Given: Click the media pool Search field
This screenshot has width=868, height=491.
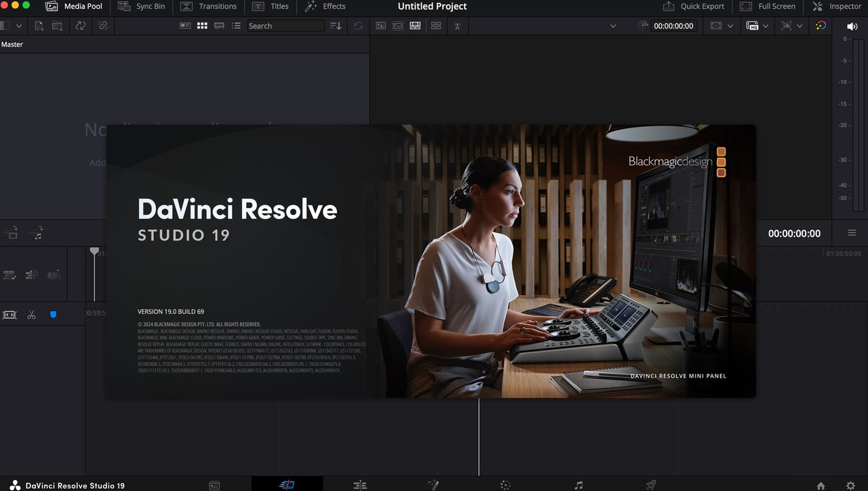Looking at the screenshot, I should [285, 26].
